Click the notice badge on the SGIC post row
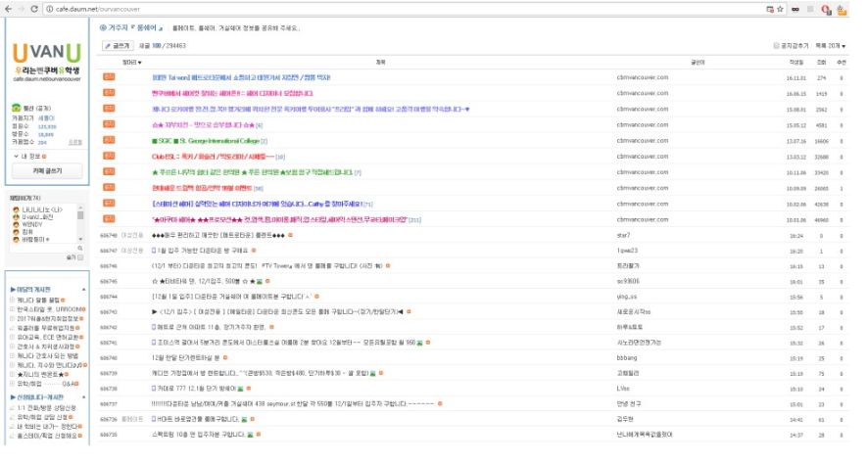This screenshot has width=868, height=463. (109, 140)
